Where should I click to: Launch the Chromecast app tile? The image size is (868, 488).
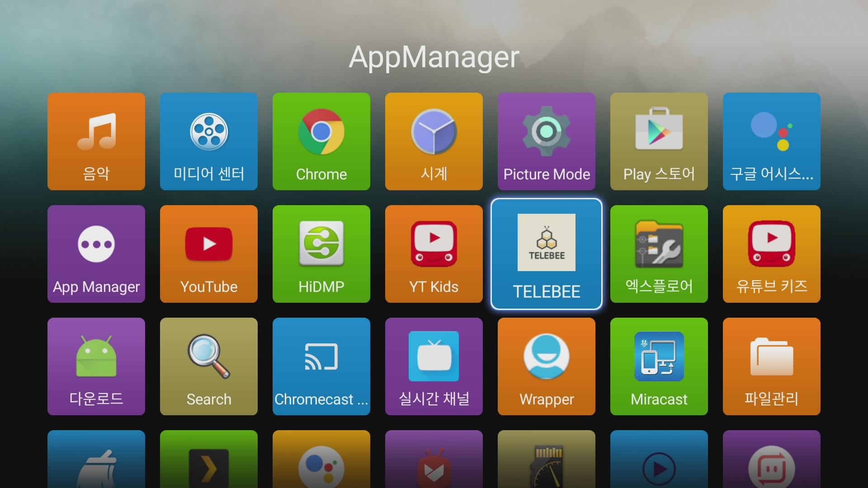[321, 366]
